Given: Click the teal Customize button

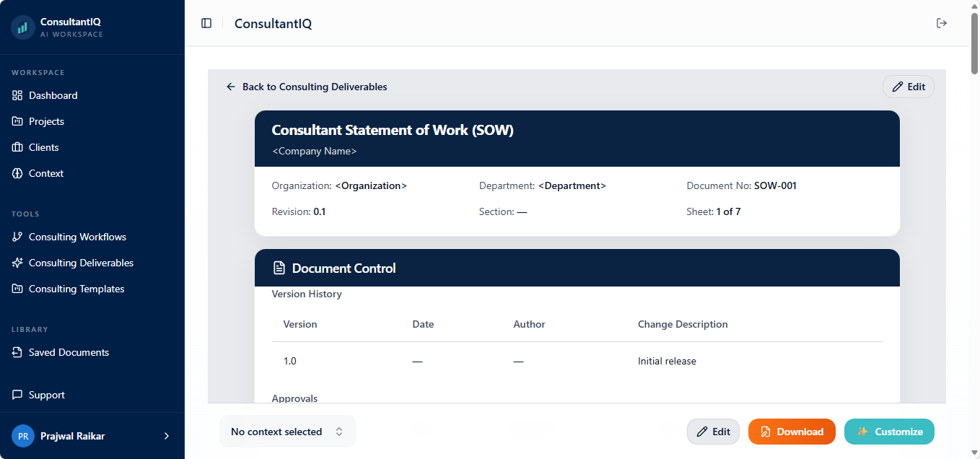Looking at the screenshot, I should [889, 432].
